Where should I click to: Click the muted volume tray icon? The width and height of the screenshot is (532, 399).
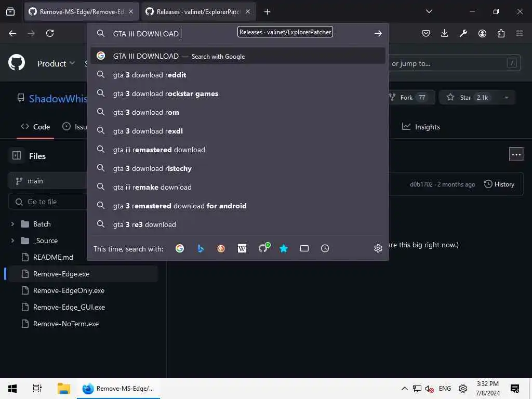pos(430,389)
